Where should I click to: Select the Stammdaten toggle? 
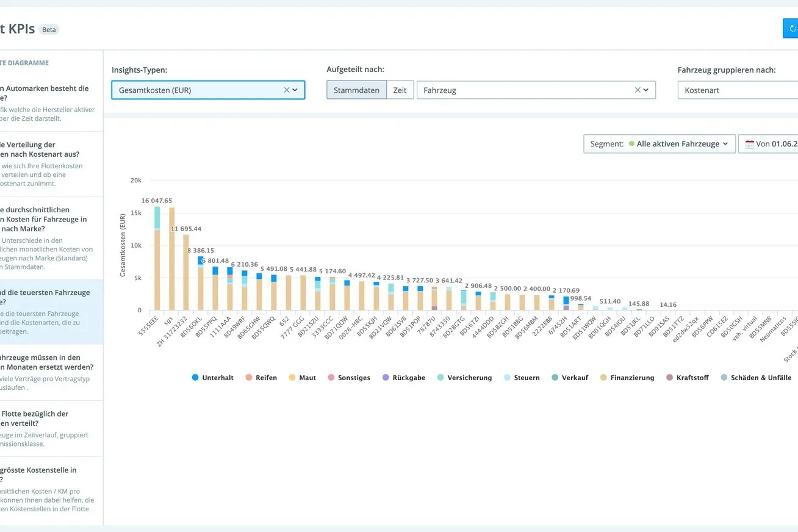357,90
